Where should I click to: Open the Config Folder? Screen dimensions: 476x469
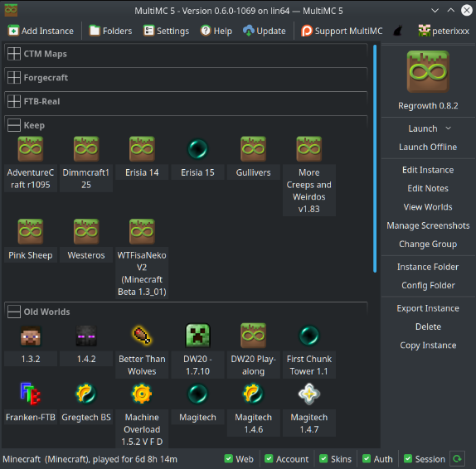tap(428, 286)
